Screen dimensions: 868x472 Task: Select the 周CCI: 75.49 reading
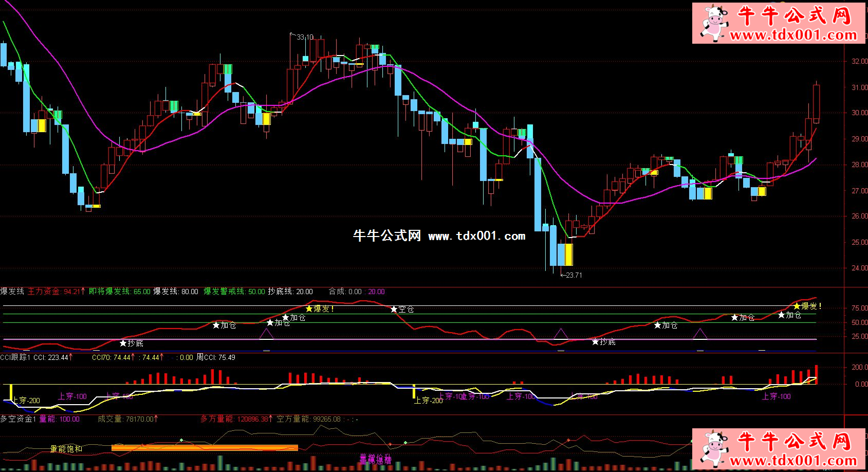click(216, 357)
